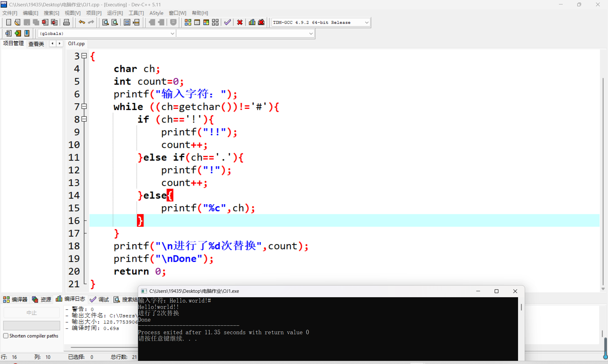
Task: Click the 中止 button in compile log
Action: pyautogui.click(x=32, y=313)
